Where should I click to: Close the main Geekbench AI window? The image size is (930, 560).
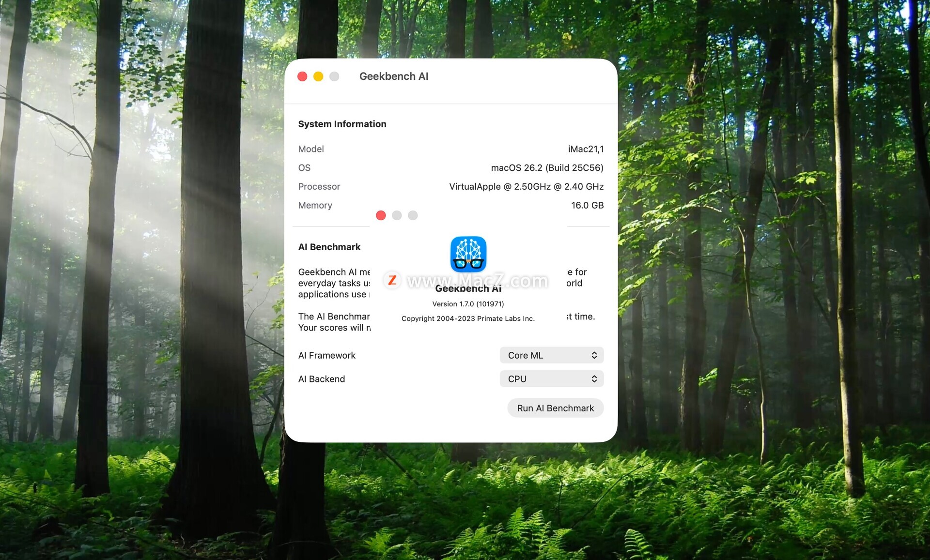tap(302, 76)
